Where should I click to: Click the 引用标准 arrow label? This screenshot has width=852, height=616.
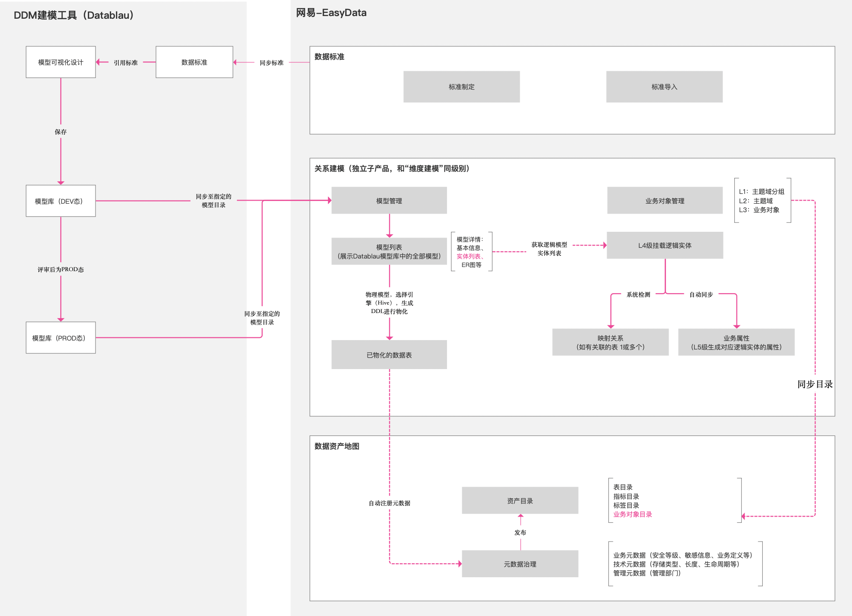(x=125, y=63)
